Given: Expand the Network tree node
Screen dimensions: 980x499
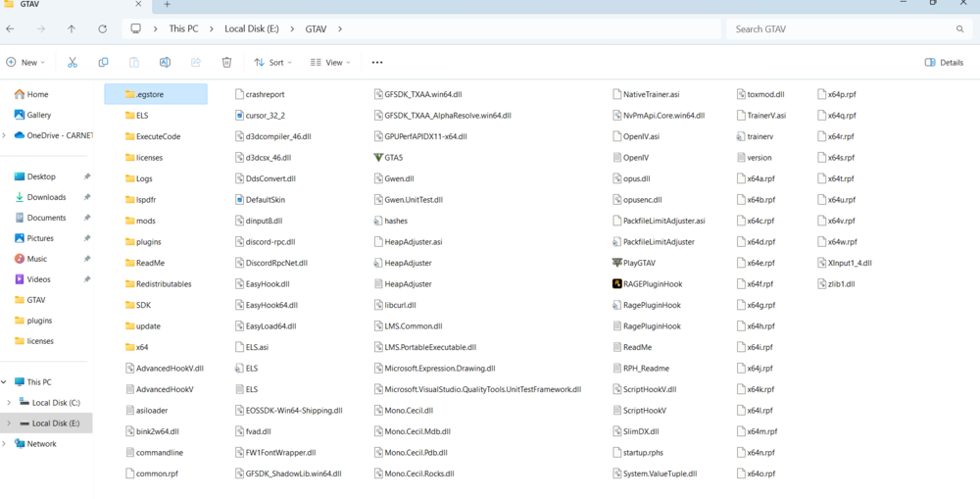Looking at the screenshot, I should point(5,444).
